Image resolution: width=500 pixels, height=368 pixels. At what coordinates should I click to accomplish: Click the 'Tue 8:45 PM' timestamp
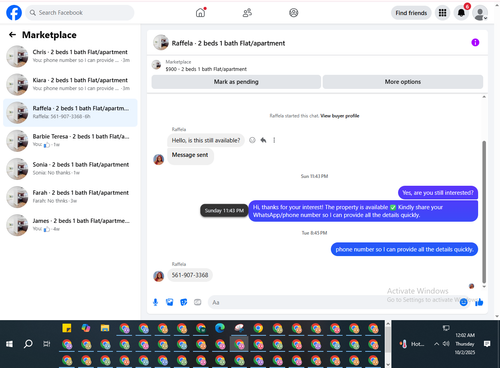(314, 233)
